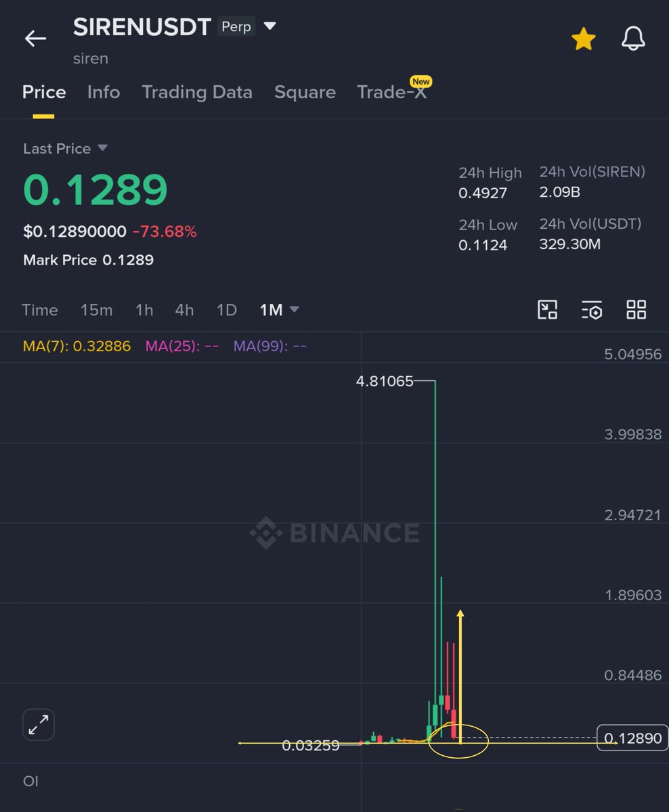The height and width of the screenshot is (812, 669).
Task: Click the MA(25) indicator label
Action: 181,346
